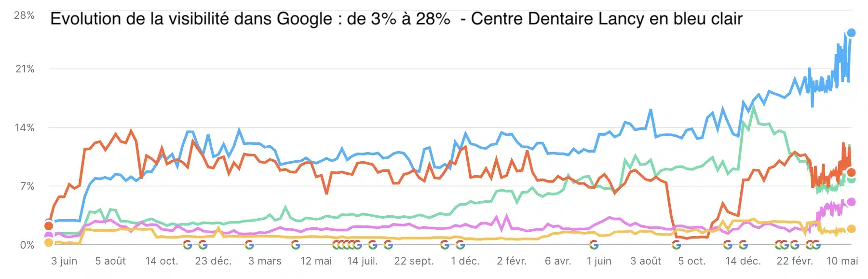Click the "2 févr." date label
Image resolution: width=868 pixels, height=279 pixels.
click(512, 261)
